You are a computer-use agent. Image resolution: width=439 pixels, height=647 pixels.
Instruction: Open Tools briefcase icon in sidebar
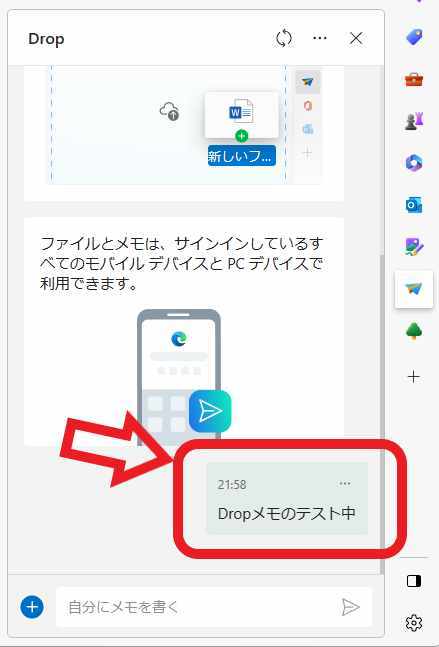coord(414,79)
